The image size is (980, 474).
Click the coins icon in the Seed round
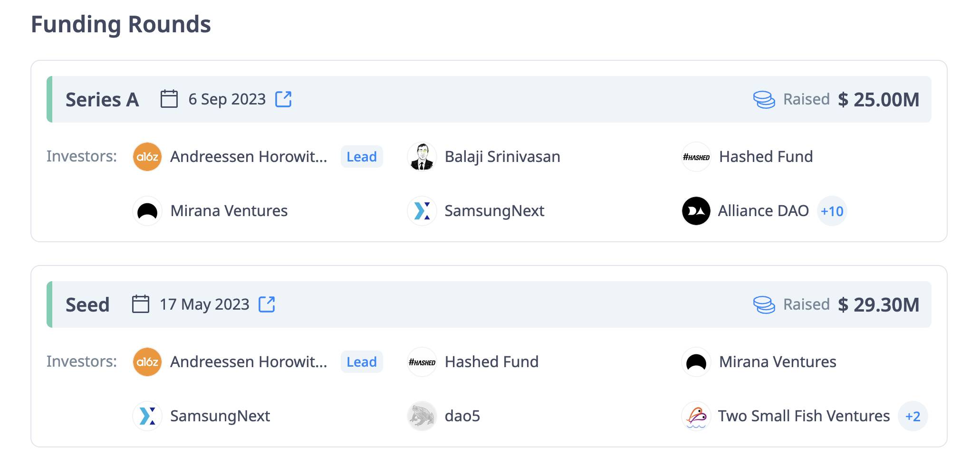764,305
